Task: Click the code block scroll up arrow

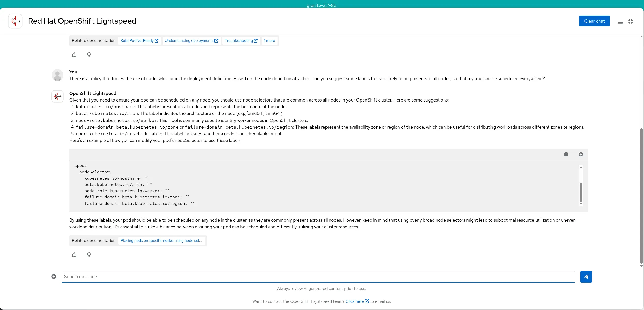Action: pyautogui.click(x=581, y=167)
